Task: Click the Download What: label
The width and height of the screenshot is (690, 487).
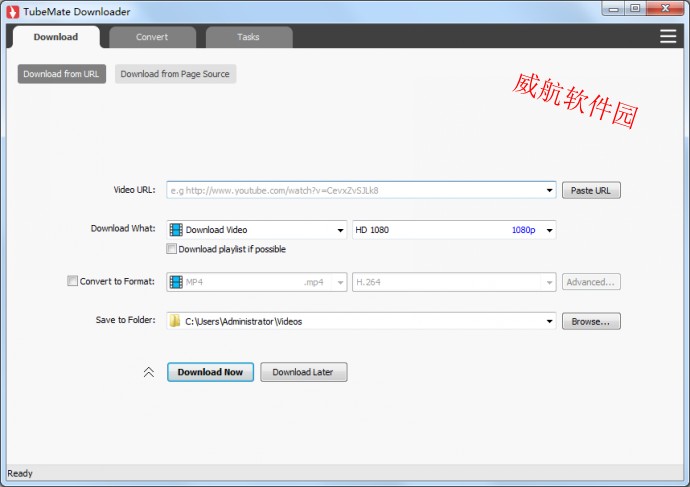Action: click(123, 228)
